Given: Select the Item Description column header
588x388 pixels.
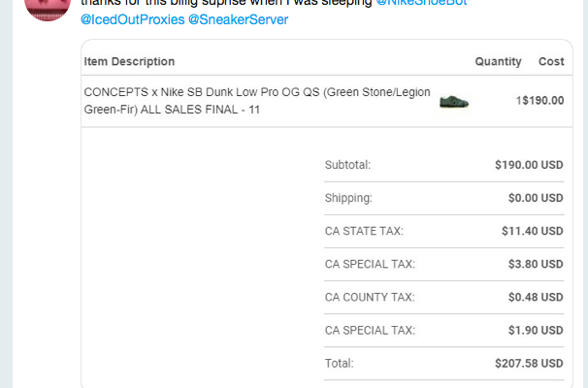Looking at the screenshot, I should [x=129, y=61].
